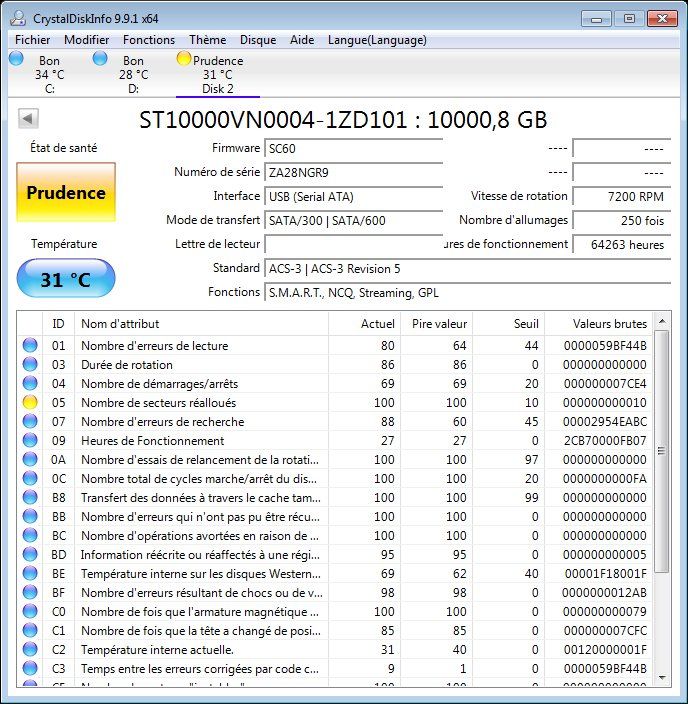Screen dimensions: 688x704
Task: Click the blue status orb for attribute BF
Action: 30,592
